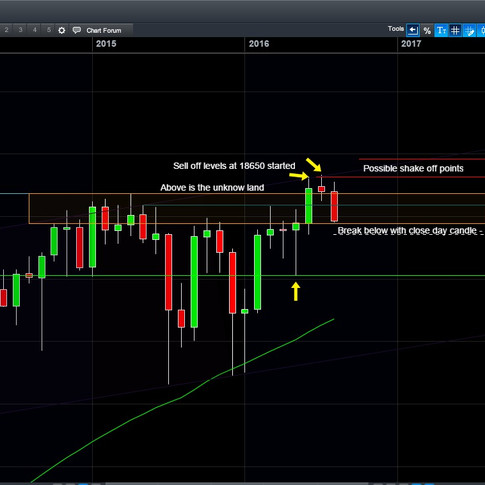Image resolution: width=485 pixels, height=485 pixels.
Task: Select 'Possible shake off points' annotation
Action: [413, 168]
